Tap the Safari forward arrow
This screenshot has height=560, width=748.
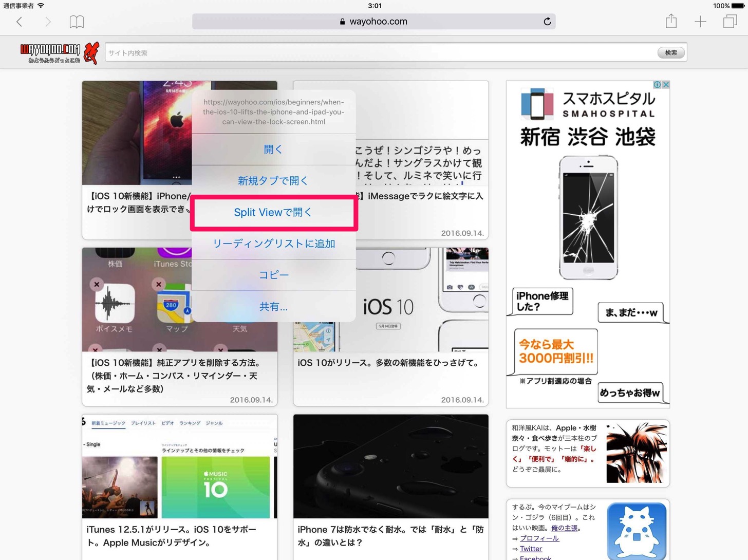click(x=48, y=22)
